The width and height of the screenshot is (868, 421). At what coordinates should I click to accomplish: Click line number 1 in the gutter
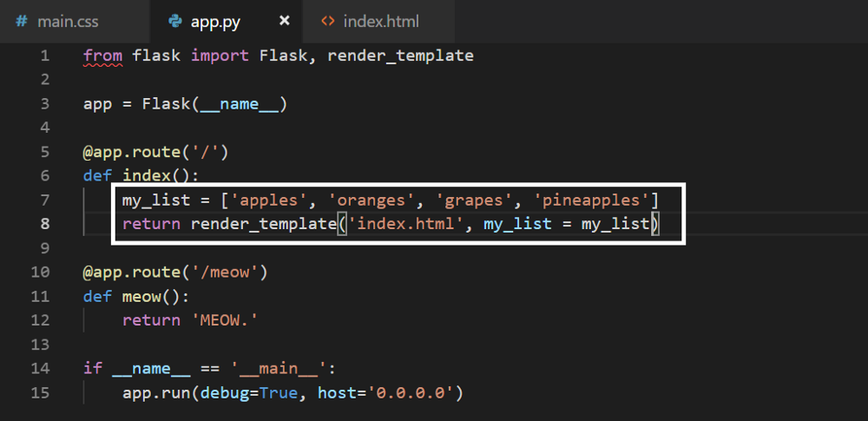44,56
